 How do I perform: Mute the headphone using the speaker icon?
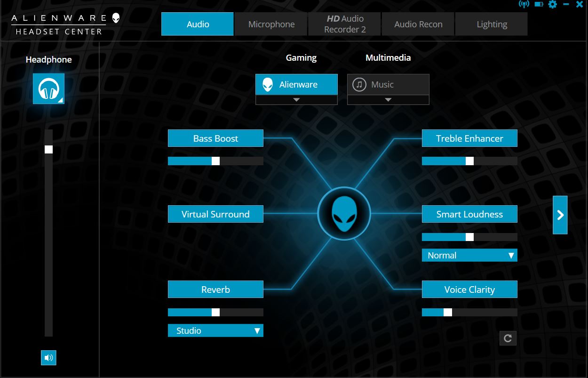[x=48, y=358]
